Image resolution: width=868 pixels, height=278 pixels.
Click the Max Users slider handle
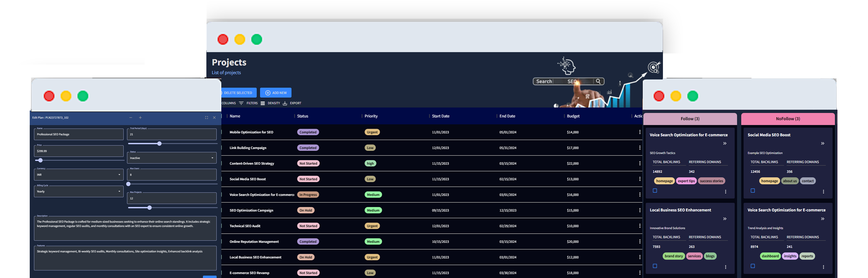[128, 184]
